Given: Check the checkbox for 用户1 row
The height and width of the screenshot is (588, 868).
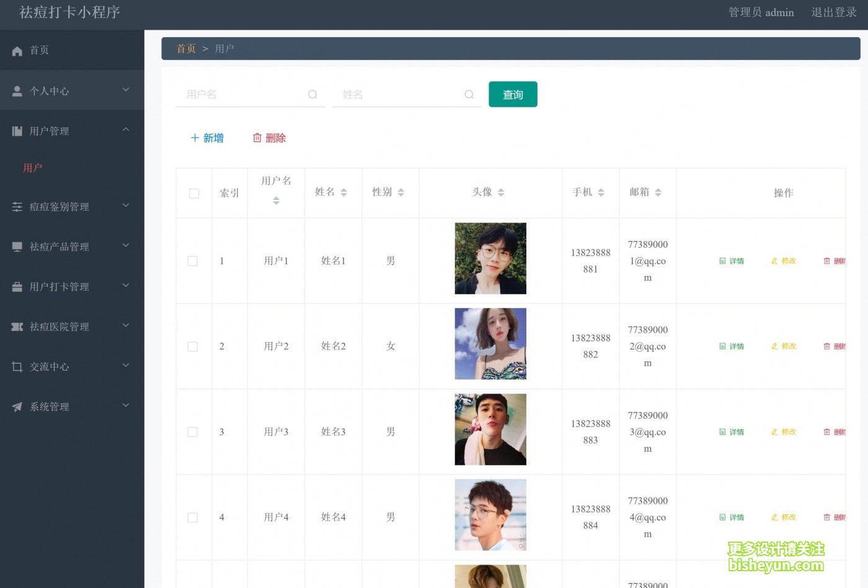Looking at the screenshot, I should click(x=193, y=261).
